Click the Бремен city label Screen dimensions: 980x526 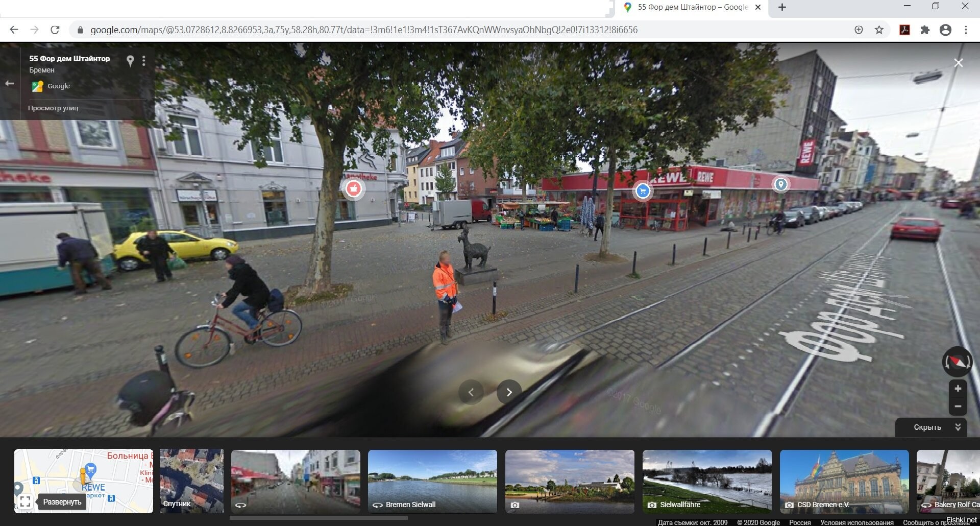coord(42,70)
